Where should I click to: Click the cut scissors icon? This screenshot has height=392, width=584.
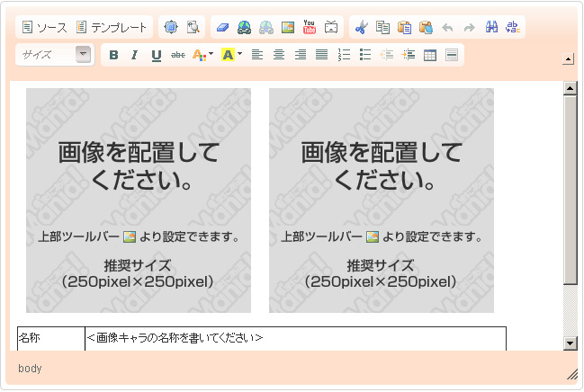coord(361,28)
